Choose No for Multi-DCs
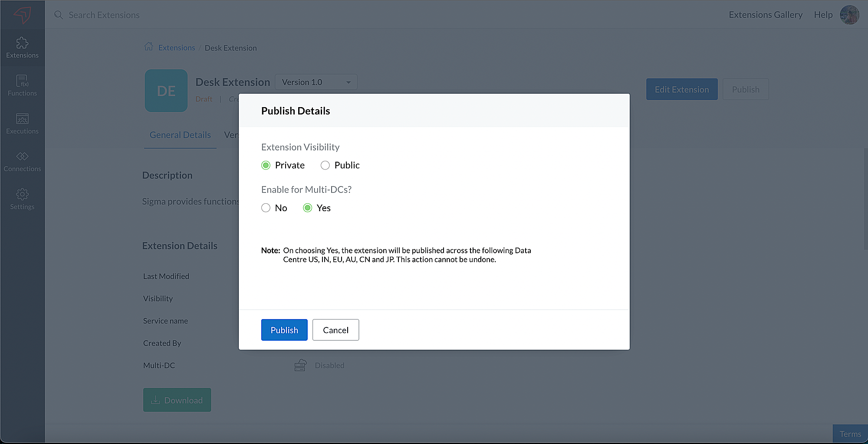This screenshot has width=868, height=444. [266, 208]
